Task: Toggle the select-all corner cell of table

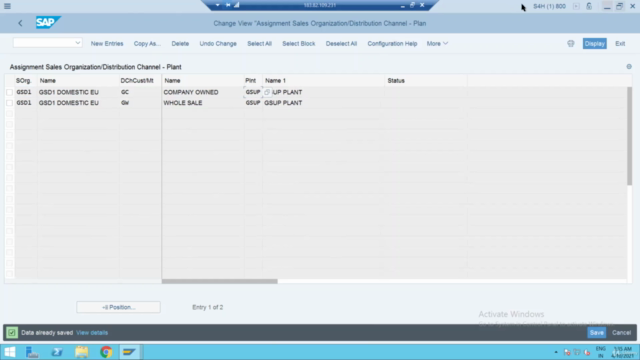Action: [9, 81]
